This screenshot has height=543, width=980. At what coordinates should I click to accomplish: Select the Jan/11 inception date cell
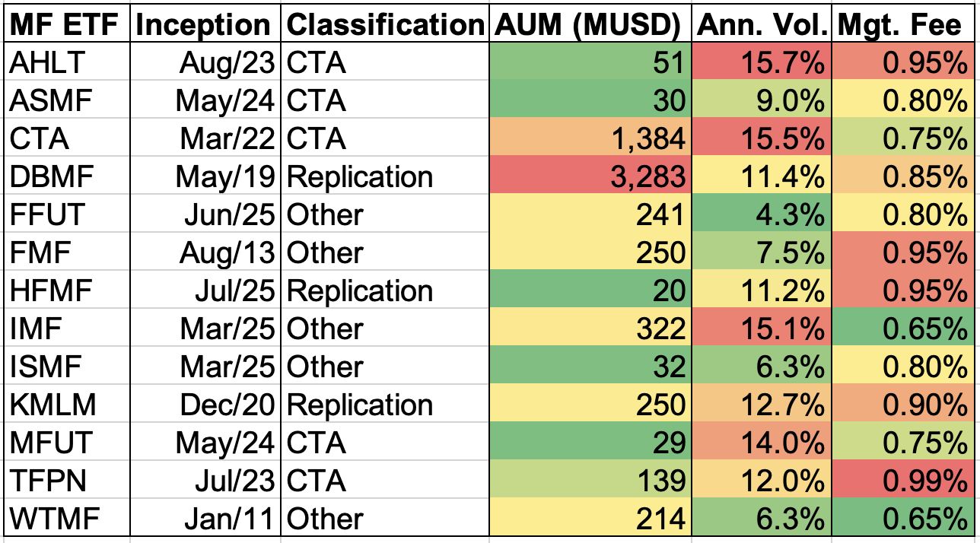click(x=205, y=519)
